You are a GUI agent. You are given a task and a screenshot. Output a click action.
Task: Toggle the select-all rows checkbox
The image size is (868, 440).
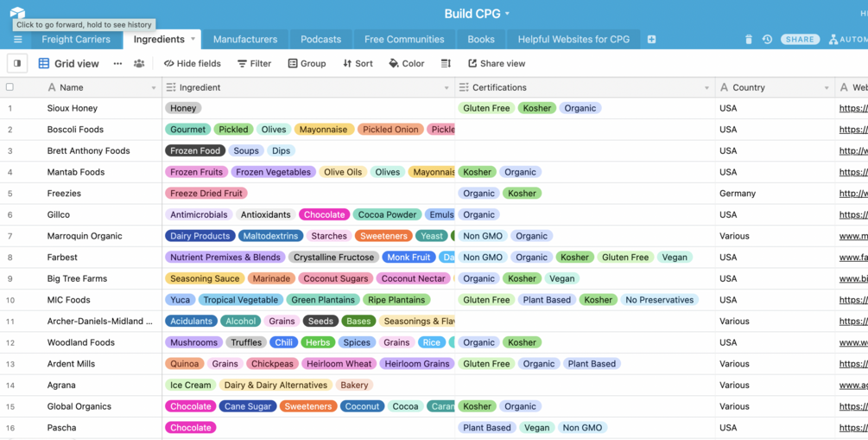tap(10, 87)
